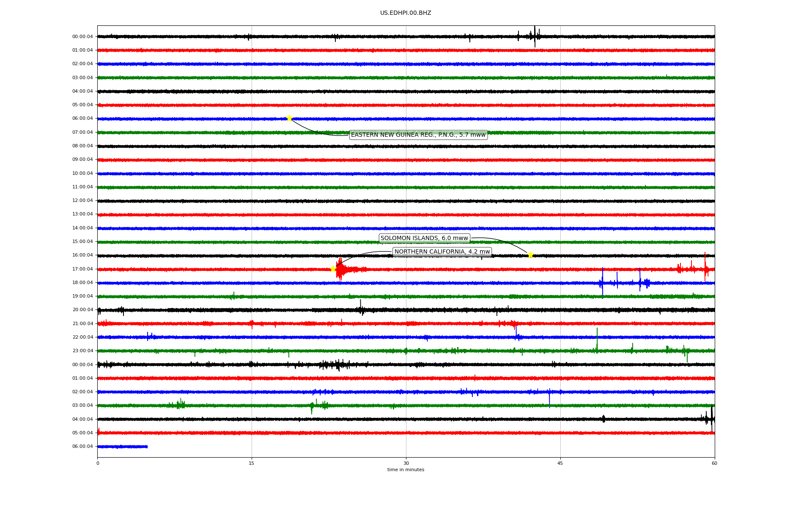
Task: Click the blue spikes near minute 49 on 18:00 trace
Action: point(602,283)
